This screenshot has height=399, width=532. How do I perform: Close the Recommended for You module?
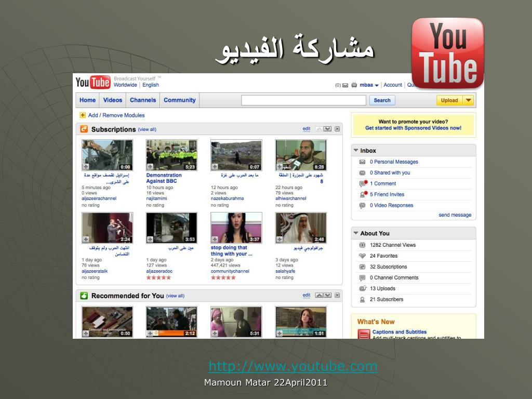click(337, 295)
